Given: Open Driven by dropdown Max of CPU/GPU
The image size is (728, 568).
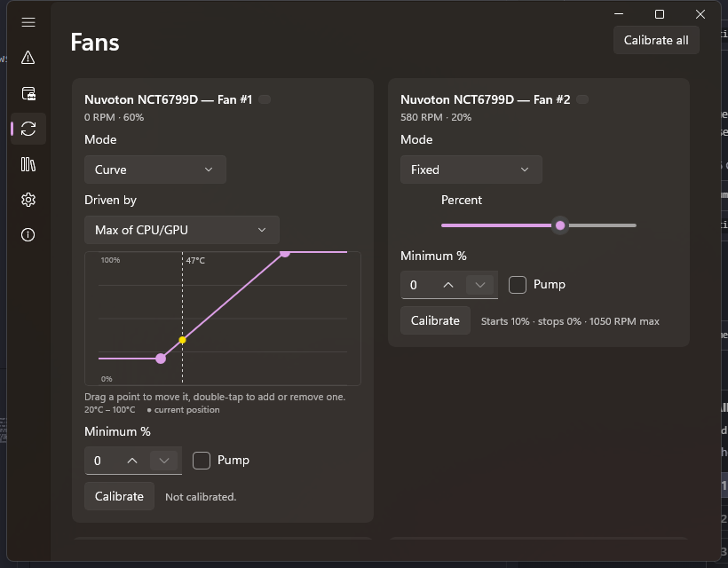Looking at the screenshot, I should click(x=181, y=230).
